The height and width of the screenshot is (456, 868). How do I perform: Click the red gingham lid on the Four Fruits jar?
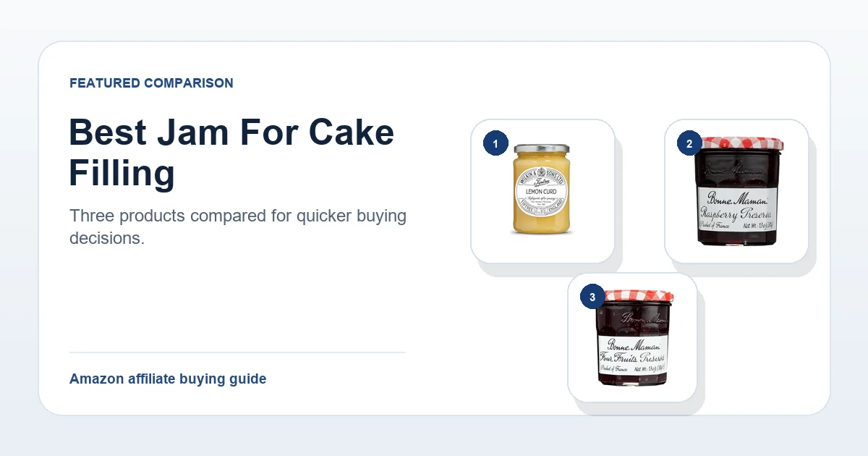coord(633,296)
